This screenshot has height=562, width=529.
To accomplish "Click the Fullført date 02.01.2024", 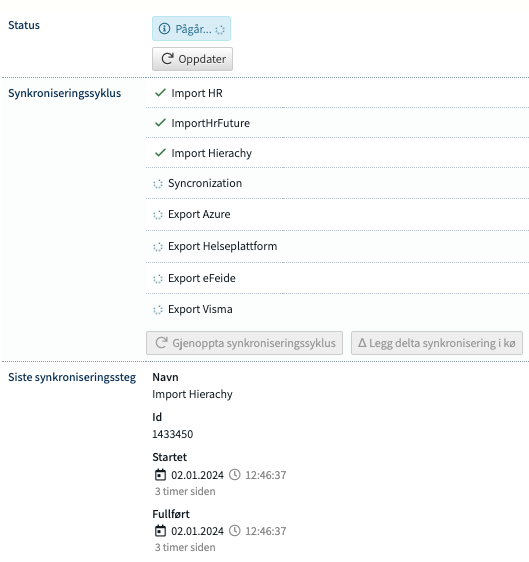I will coord(197,531).
